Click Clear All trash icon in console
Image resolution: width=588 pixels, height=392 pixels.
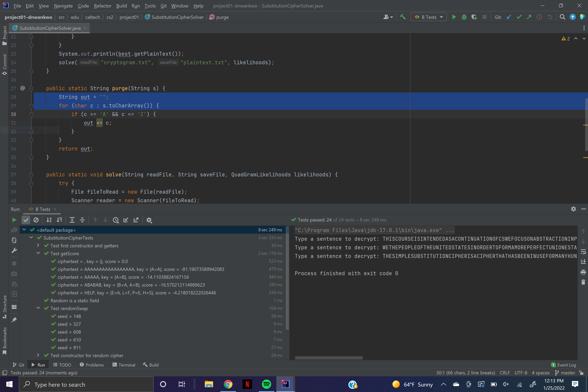coord(583,282)
